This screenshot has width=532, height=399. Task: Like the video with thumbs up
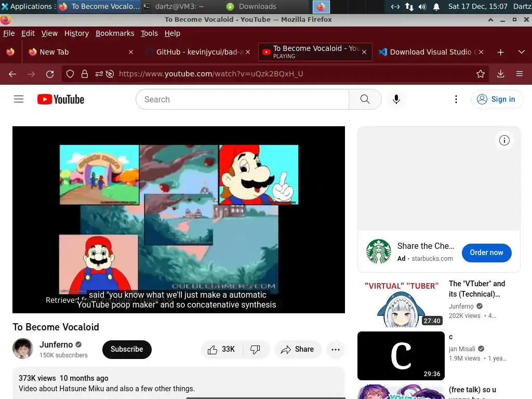[x=222, y=349]
